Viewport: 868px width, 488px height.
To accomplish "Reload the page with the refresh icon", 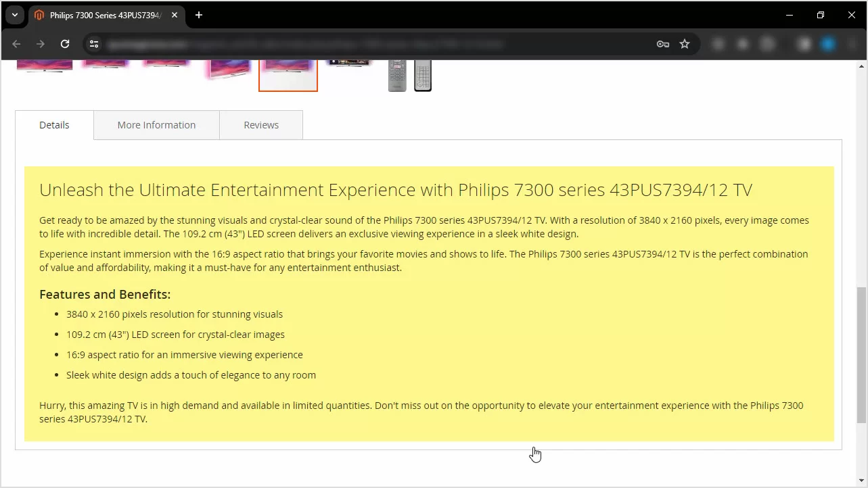I will click(65, 44).
